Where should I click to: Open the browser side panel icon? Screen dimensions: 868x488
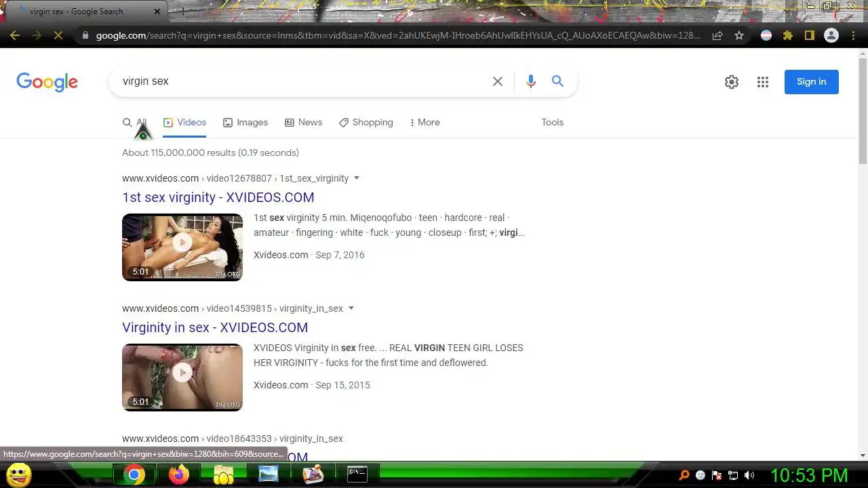click(810, 35)
